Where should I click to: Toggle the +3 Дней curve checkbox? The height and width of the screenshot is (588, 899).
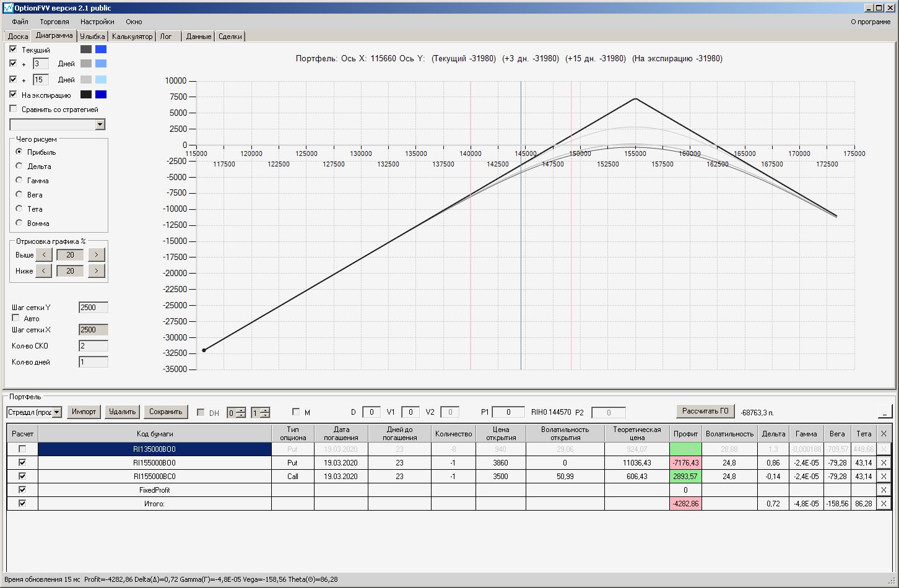click(13, 63)
